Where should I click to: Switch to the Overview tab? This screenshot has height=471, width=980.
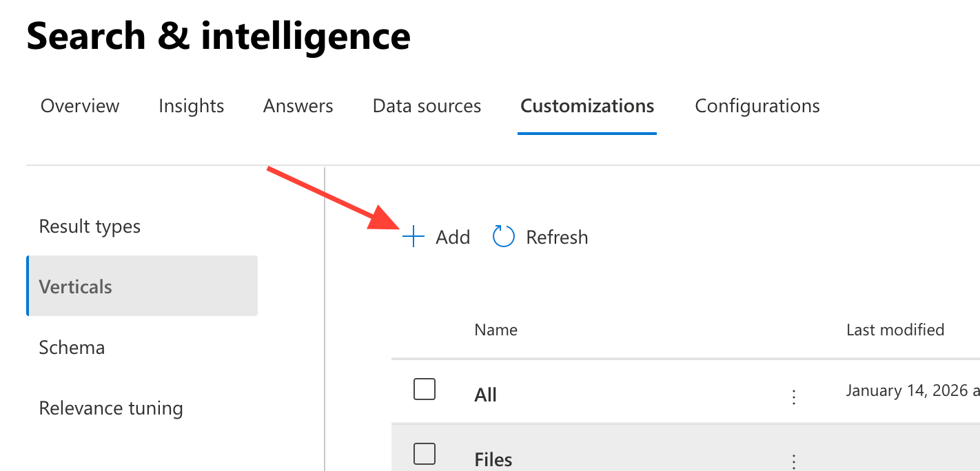coord(80,106)
